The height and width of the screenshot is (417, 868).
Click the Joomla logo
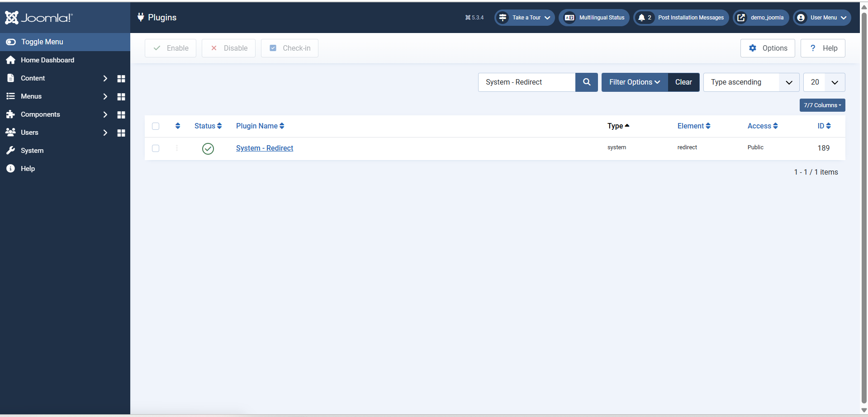(x=39, y=18)
